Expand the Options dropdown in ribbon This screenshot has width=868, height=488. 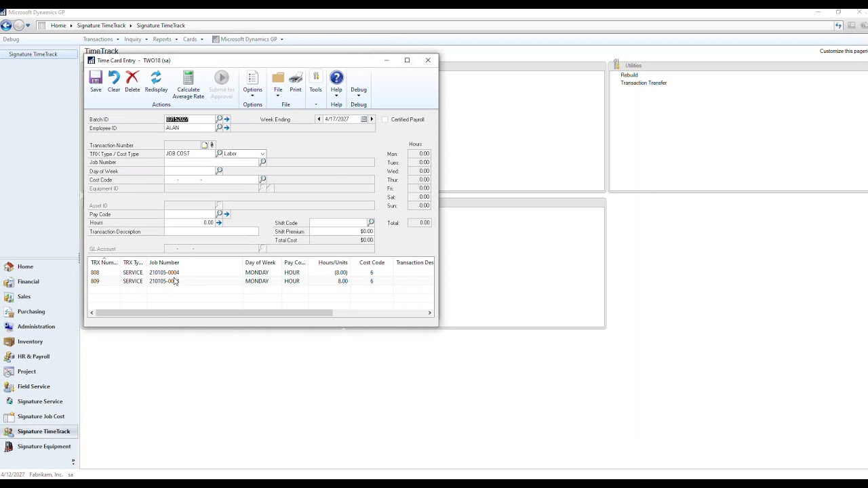pos(252,85)
